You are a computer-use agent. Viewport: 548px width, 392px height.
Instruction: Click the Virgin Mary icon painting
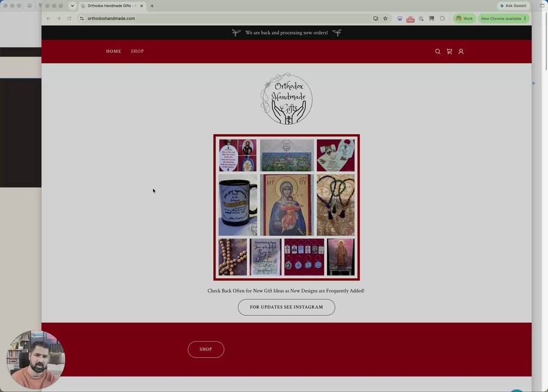[x=287, y=205]
